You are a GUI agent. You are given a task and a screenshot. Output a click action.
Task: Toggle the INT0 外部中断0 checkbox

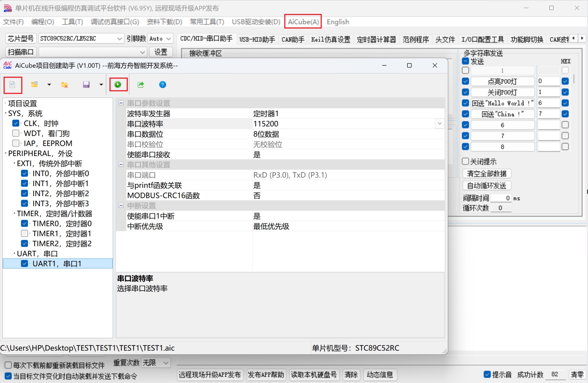[x=24, y=173]
